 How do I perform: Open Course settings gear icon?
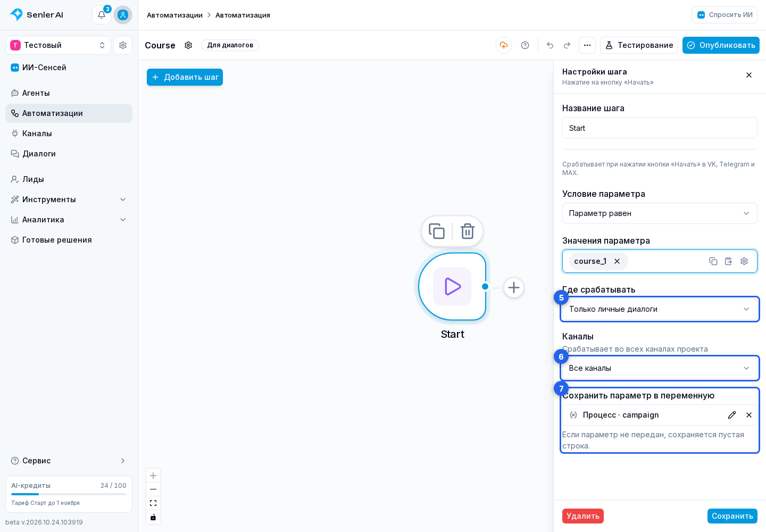tap(188, 45)
